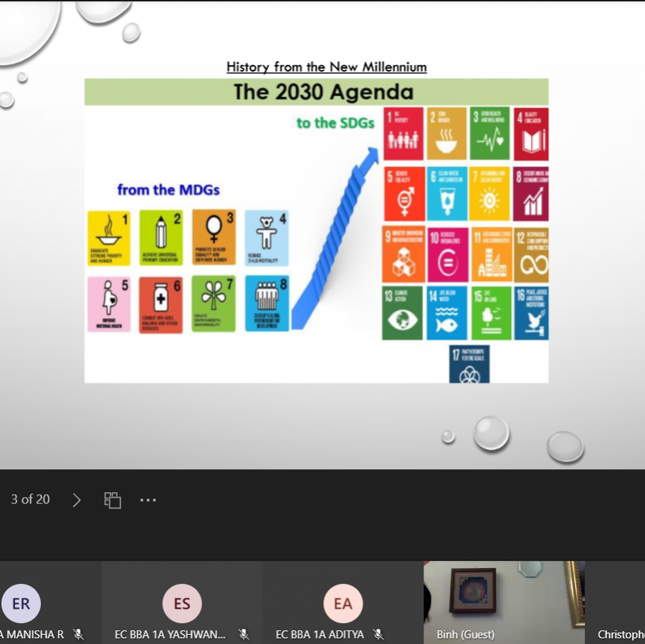
Task: Select the ES participant avatar
Action: [x=182, y=603]
